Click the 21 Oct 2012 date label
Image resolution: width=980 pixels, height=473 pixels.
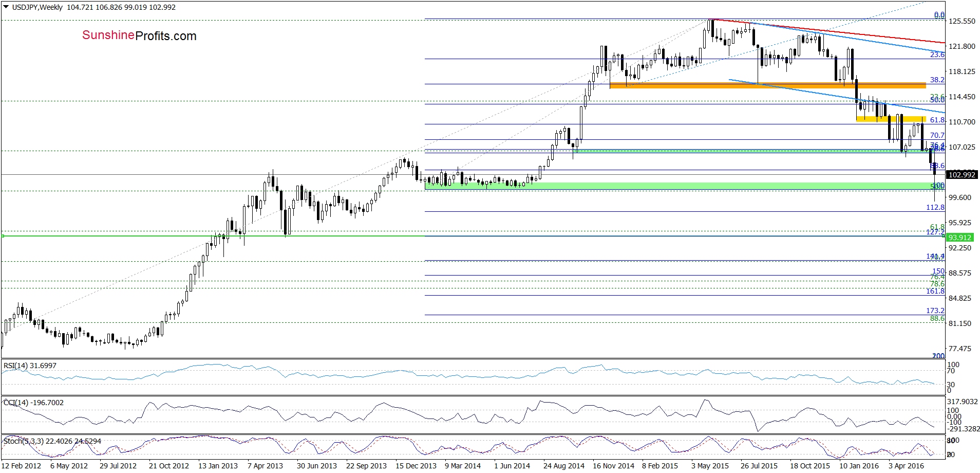[x=169, y=466]
